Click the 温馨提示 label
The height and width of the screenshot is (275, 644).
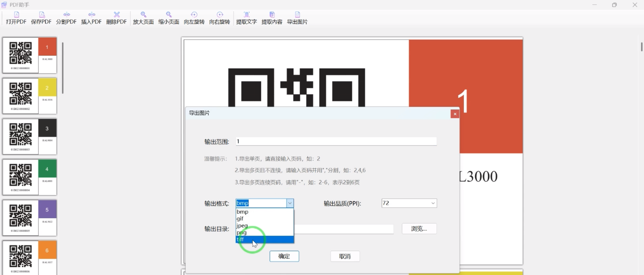pyautogui.click(x=216, y=159)
